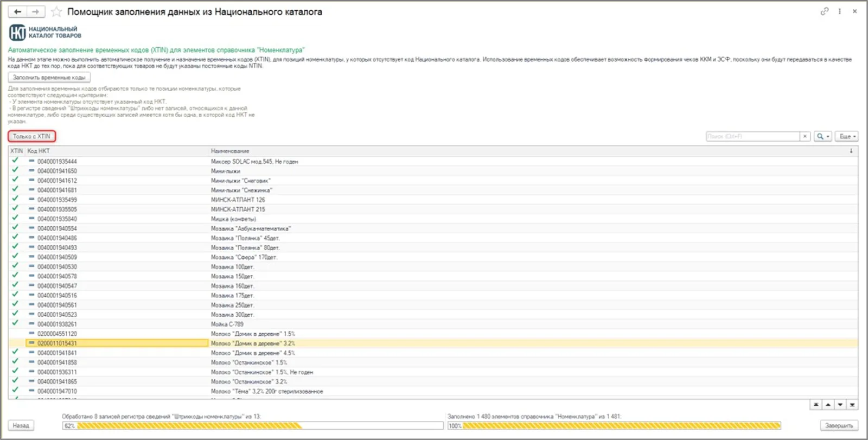Select the МИНСК-АТЛАНТ 215 name cell

(x=238, y=209)
